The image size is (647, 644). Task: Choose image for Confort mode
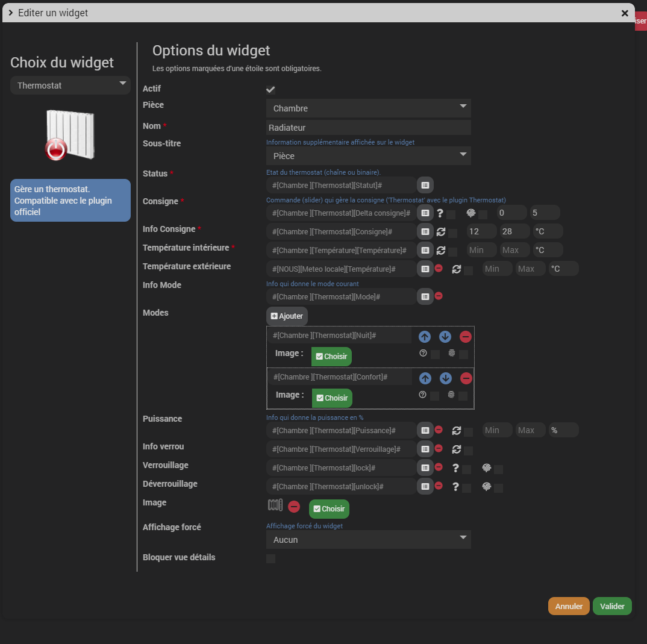pyautogui.click(x=332, y=398)
